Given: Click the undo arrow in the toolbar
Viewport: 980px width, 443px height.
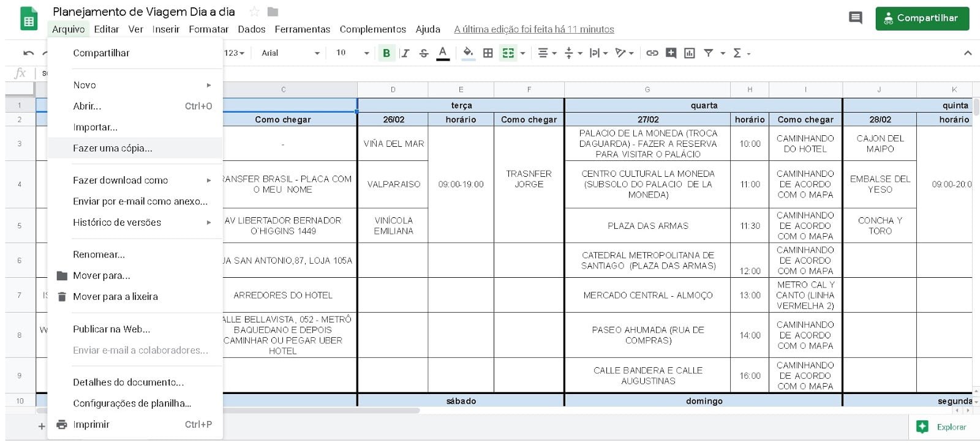Looking at the screenshot, I should (29, 53).
